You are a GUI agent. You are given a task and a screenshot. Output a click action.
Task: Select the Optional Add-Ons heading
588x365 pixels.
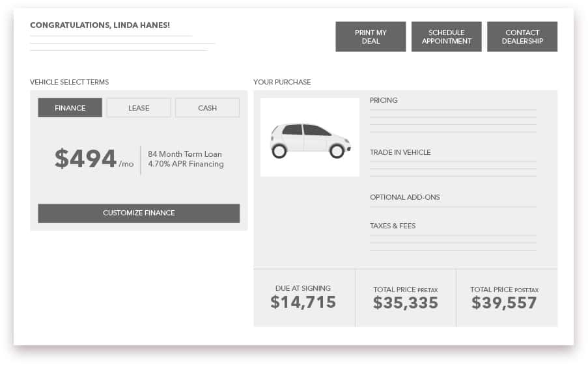pyautogui.click(x=405, y=197)
